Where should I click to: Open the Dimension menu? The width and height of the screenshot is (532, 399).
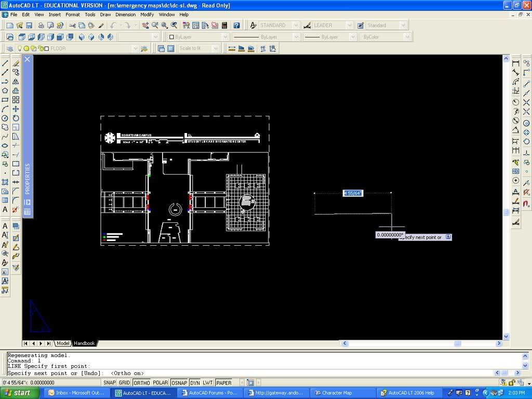[125, 15]
